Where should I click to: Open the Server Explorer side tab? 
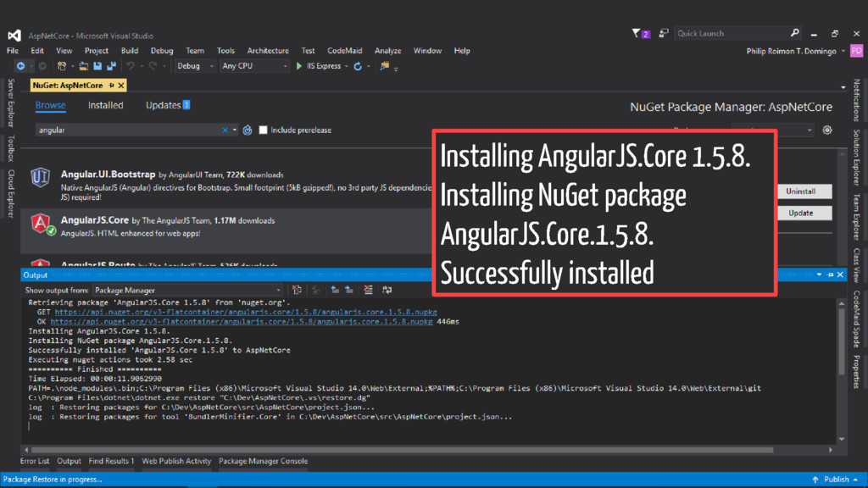coord(10,103)
